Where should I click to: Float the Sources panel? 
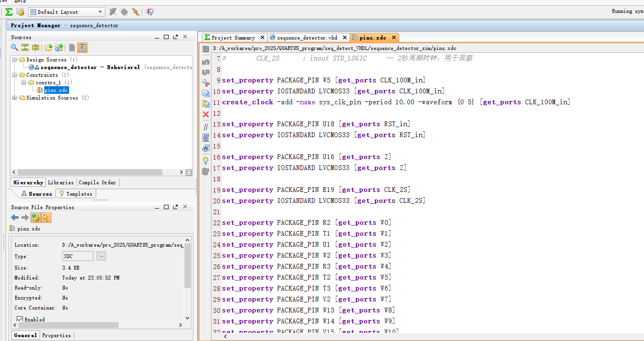tap(176, 37)
